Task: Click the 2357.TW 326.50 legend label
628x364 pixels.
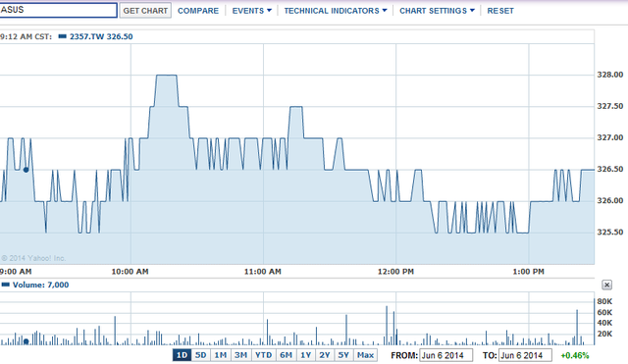Action: [101, 36]
